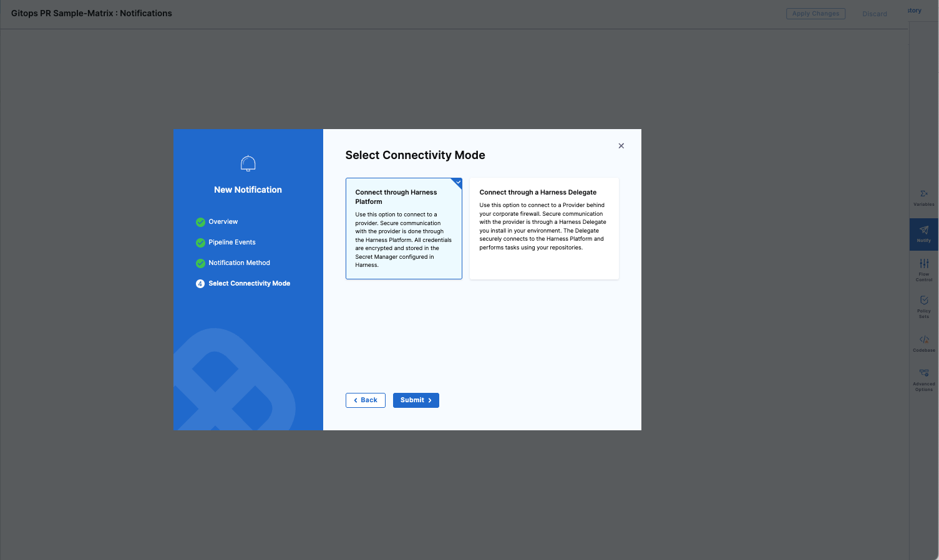Click the Harness Delegate description text
The width and height of the screenshot is (939, 560).
pos(543,226)
